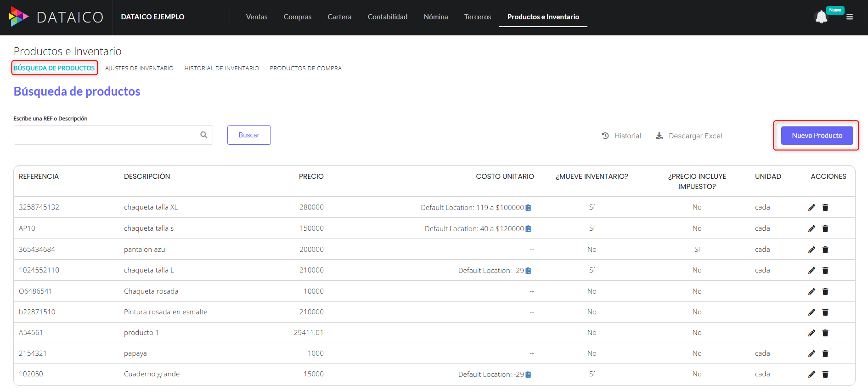The image size is (868, 392).
Task: Select the Nómina menu
Action: (436, 17)
